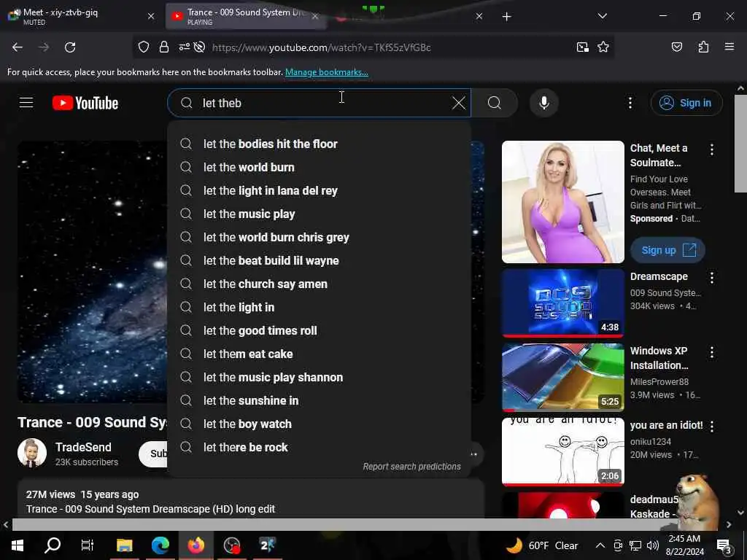Viewport: 747px width, 560px height.
Task: Pick suggestion let them eat cake
Action: (x=320, y=354)
